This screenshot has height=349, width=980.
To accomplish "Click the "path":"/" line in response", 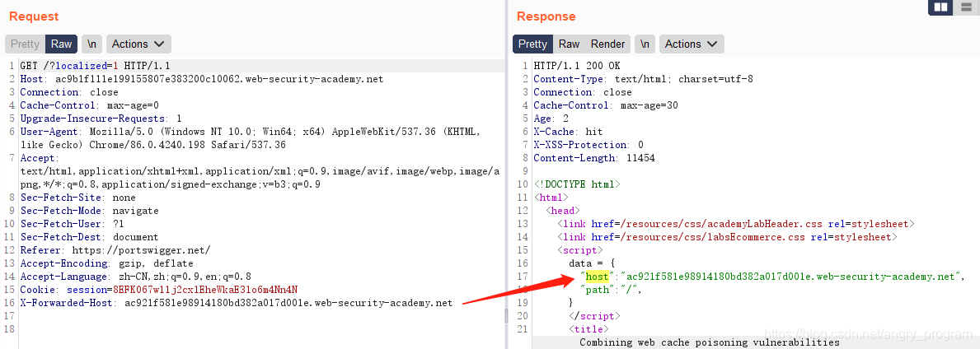I will pyautogui.click(x=612, y=290).
